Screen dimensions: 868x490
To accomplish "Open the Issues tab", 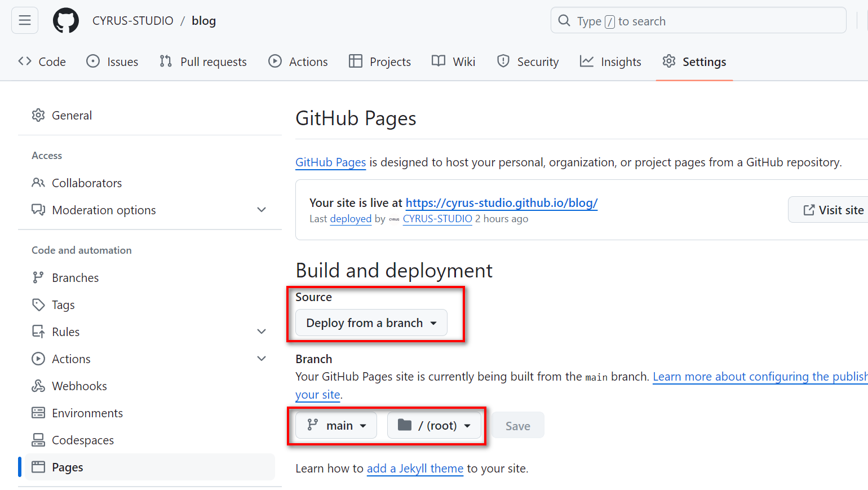I will coord(112,61).
